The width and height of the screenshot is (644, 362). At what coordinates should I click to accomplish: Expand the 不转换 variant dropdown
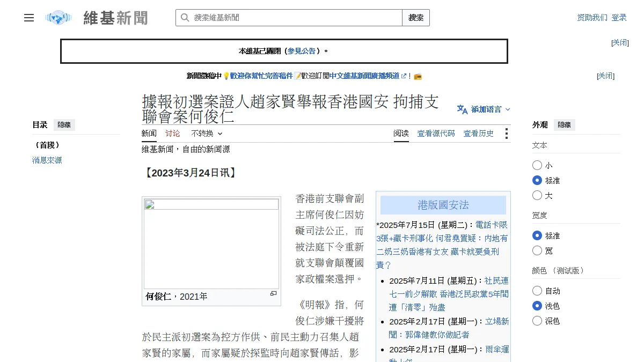tap(207, 134)
